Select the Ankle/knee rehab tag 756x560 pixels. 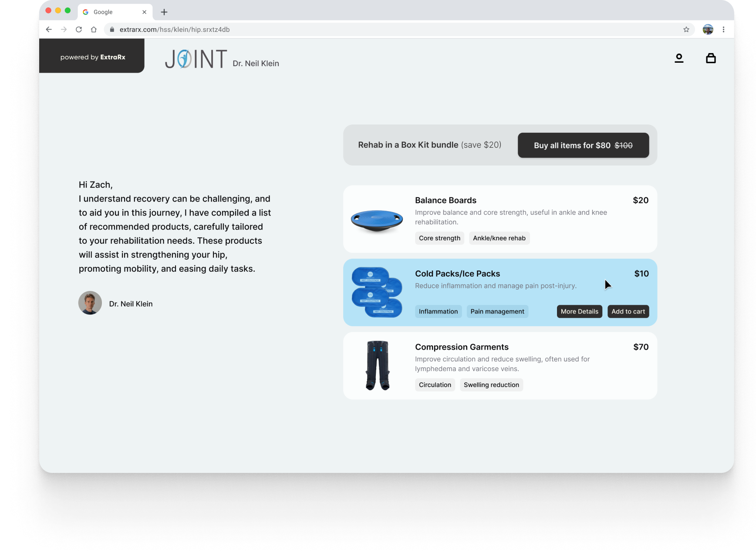click(499, 238)
